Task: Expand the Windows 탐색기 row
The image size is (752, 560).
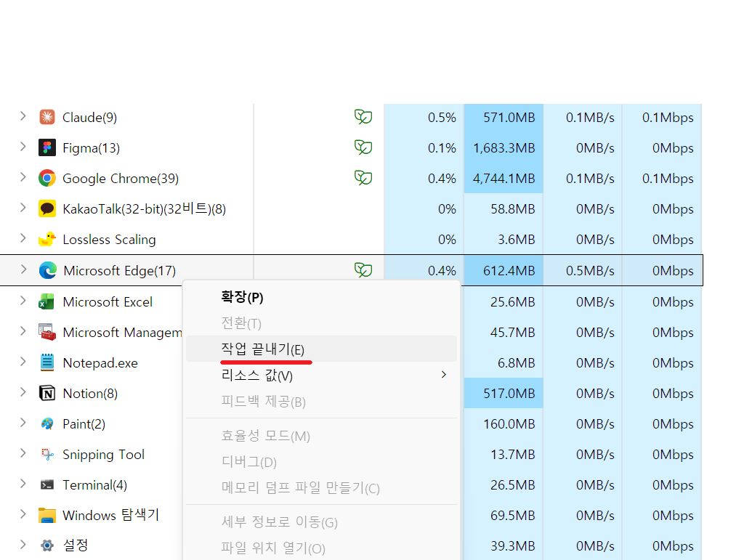Action: [x=23, y=514]
